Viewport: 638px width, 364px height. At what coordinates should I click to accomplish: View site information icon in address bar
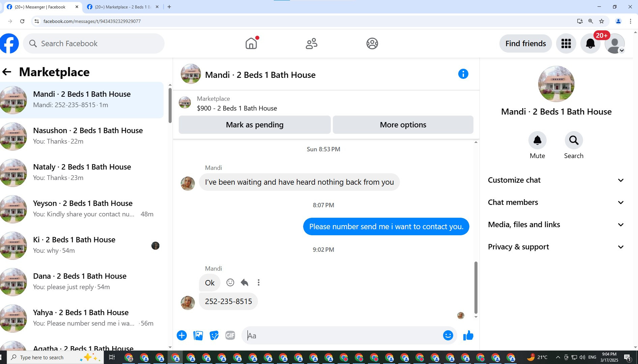tap(37, 21)
